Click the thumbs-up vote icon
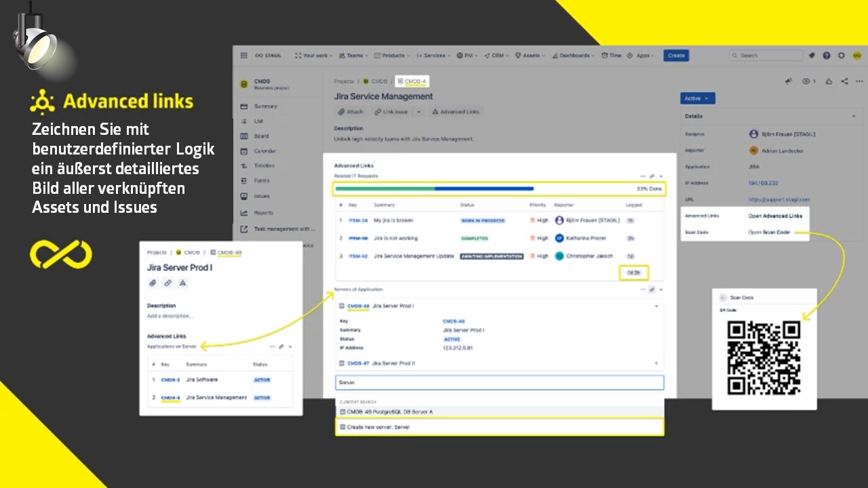 829,81
